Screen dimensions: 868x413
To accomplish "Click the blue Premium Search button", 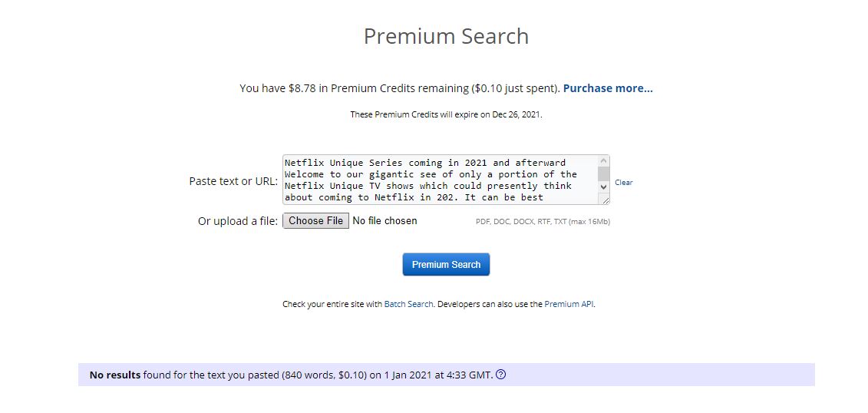I will [446, 264].
